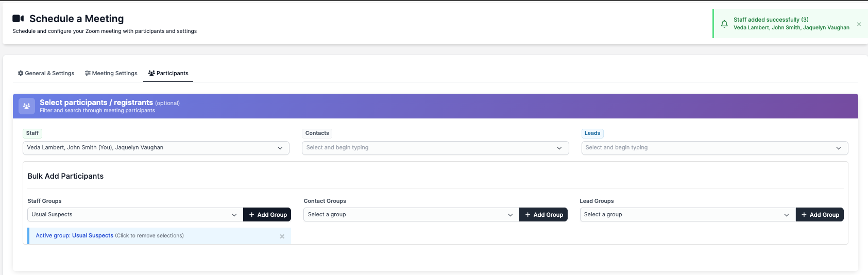Switch to the Meeting Settings tab
This screenshot has width=868, height=275.
click(x=111, y=73)
